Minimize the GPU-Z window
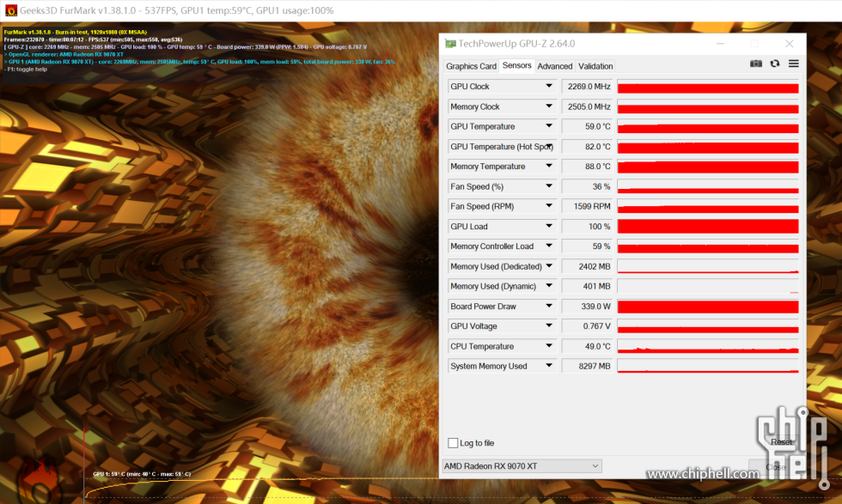This screenshot has height=504, width=842. (720, 44)
